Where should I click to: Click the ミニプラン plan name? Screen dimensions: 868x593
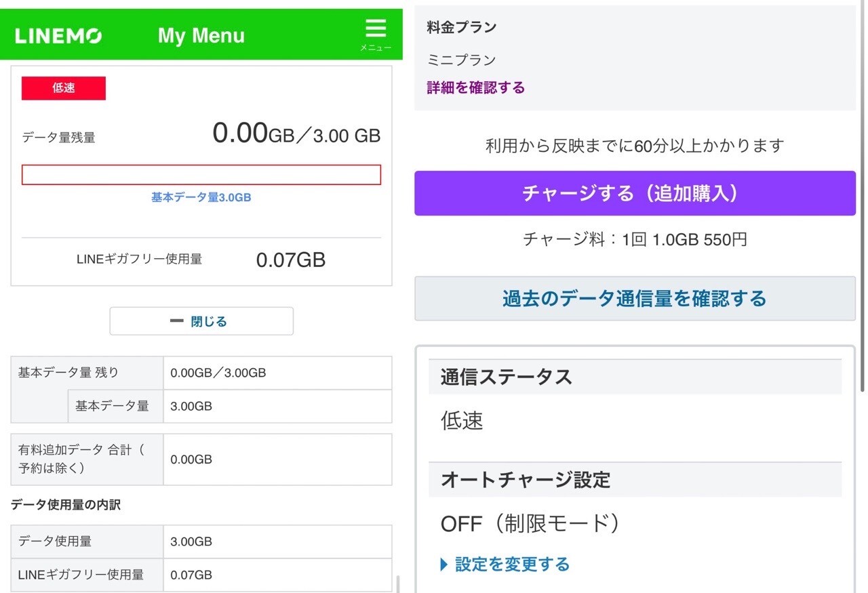point(462,60)
